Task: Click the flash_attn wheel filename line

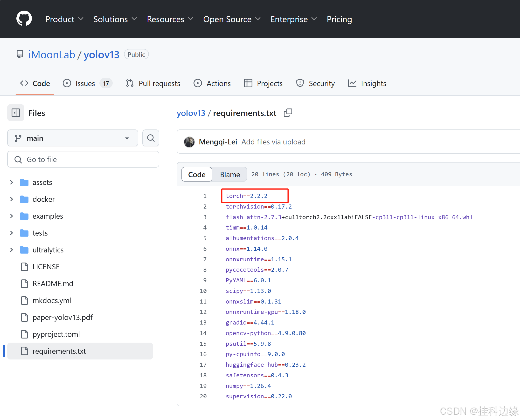Action: (x=349, y=217)
